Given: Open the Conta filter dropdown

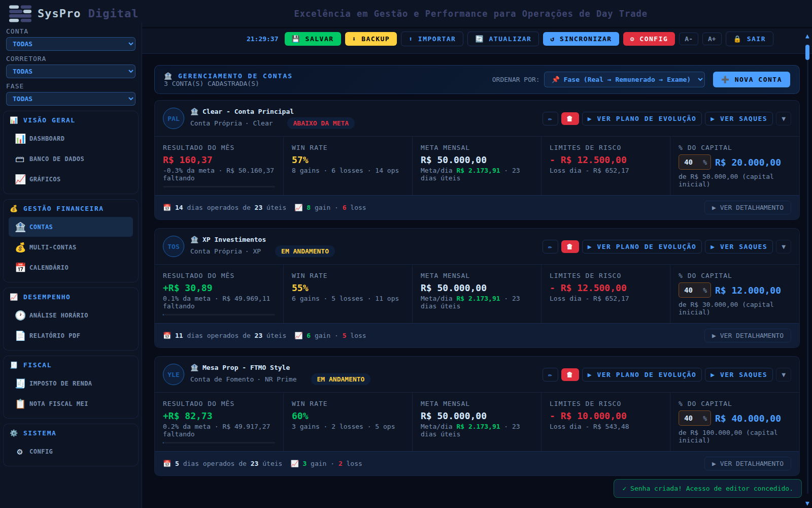Looking at the screenshot, I should (71, 44).
